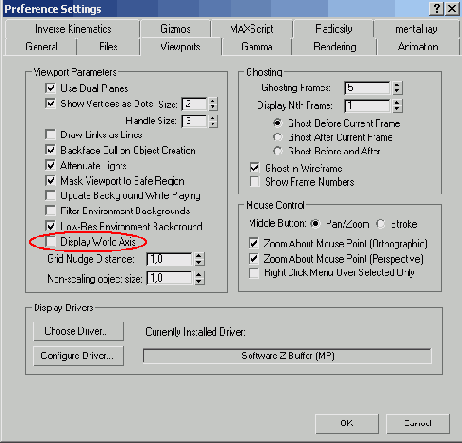Increase the Handle Size spinner
This screenshot has width=462, height=443.
[213, 118]
